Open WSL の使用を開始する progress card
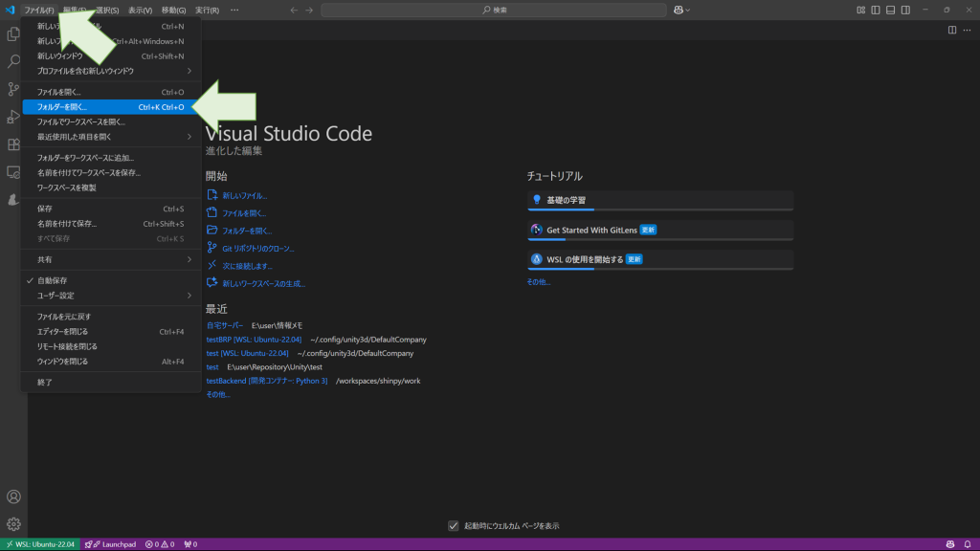This screenshot has width=980, height=551. pos(660,260)
